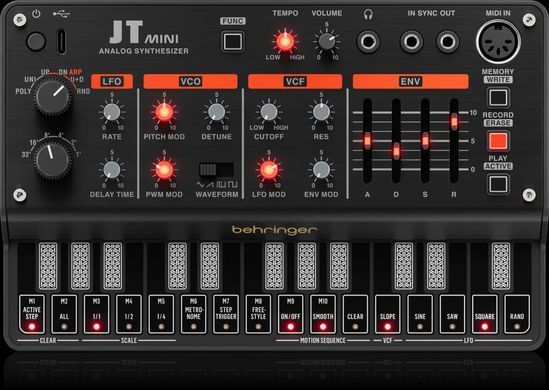
Task: Click the motion sequence CLEAR key
Action: click(355, 314)
